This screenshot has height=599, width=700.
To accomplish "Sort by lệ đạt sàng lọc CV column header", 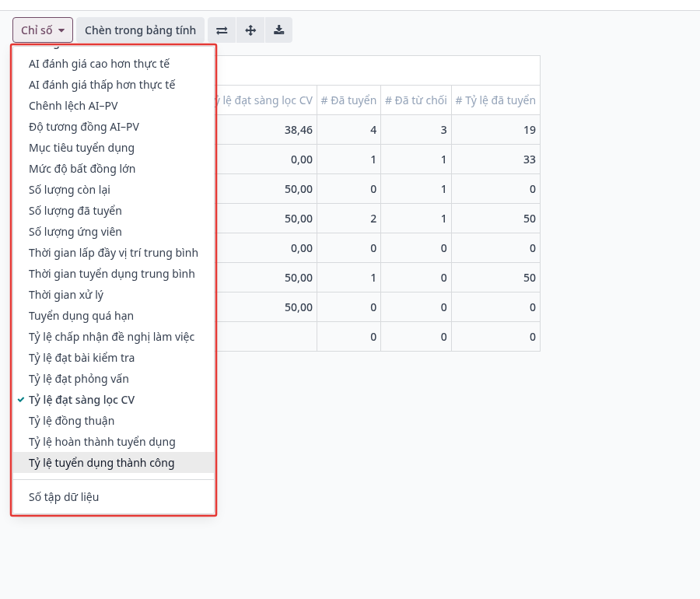I will click(267, 100).
